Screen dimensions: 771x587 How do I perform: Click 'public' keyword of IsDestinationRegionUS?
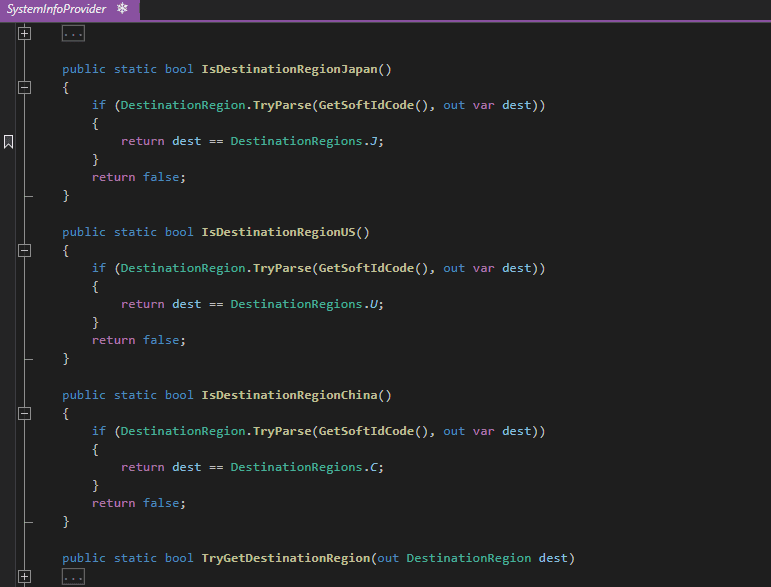pos(84,232)
